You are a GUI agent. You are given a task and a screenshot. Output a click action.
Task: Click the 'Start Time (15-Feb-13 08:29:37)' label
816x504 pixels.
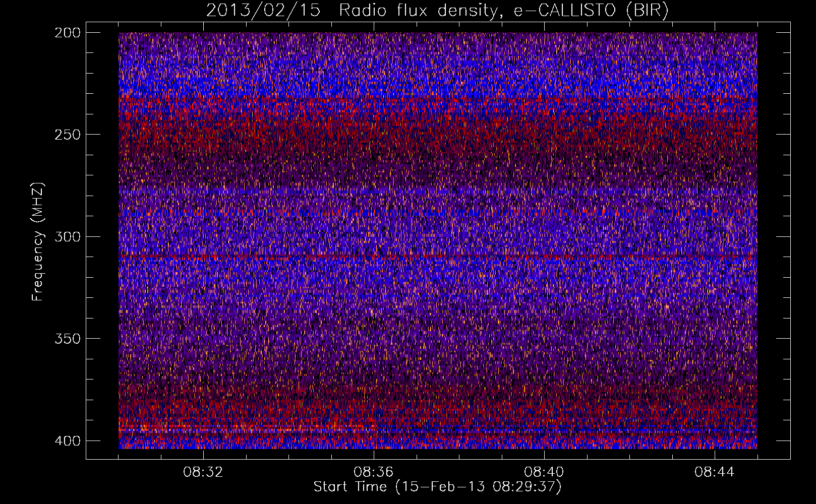pos(437,487)
